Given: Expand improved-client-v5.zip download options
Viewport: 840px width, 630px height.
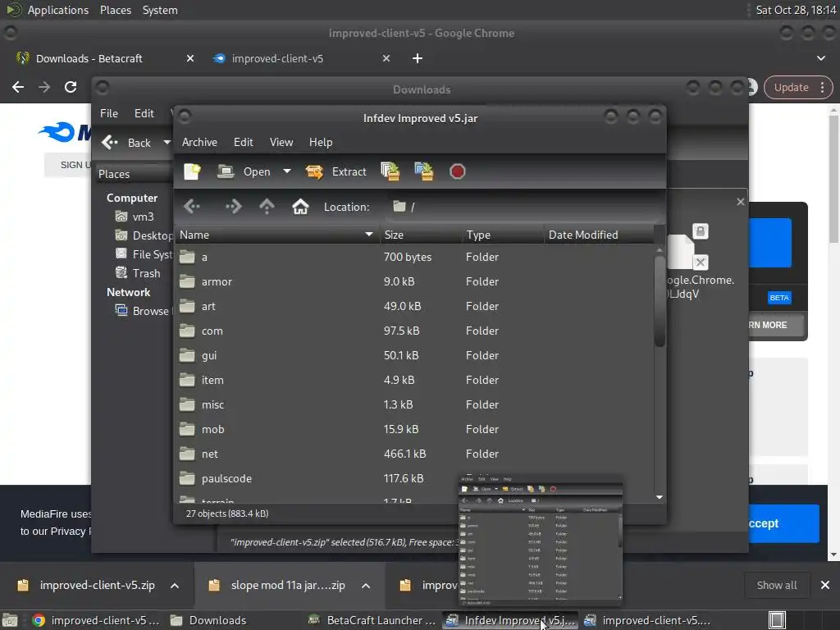Looking at the screenshot, I should [175, 586].
